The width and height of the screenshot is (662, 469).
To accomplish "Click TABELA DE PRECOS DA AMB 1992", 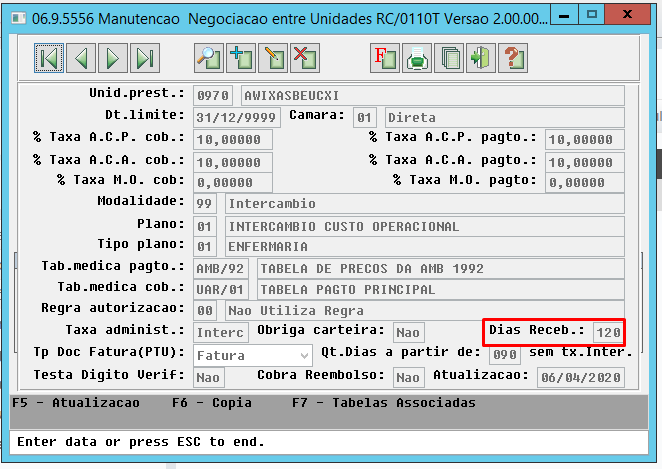I will (x=372, y=268).
